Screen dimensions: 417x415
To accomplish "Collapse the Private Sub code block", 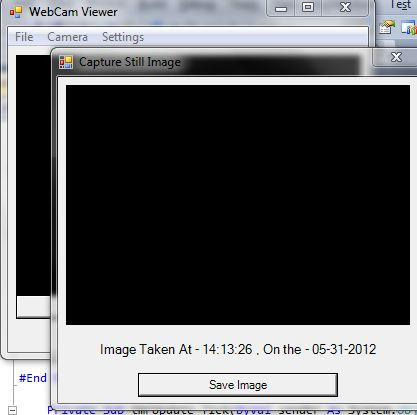I will (12, 410).
